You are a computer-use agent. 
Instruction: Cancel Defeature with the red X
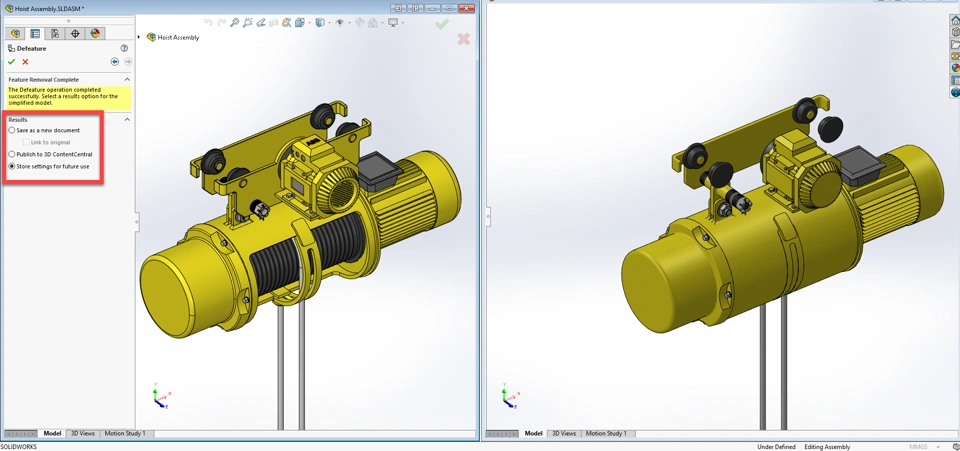pos(25,62)
